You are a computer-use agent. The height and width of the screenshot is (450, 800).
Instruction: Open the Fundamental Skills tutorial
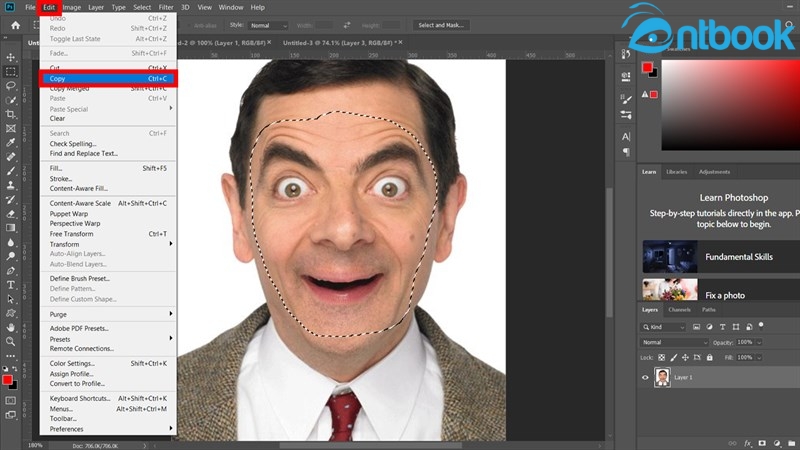pyautogui.click(x=721, y=257)
